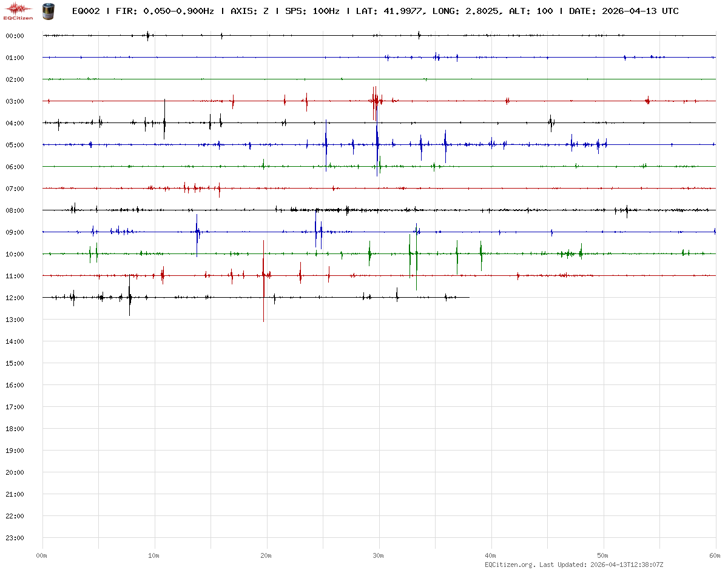The width and height of the screenshot is (728, 570).
Task: Select the EQ002 station ID in header
Action: coord(86,11)
